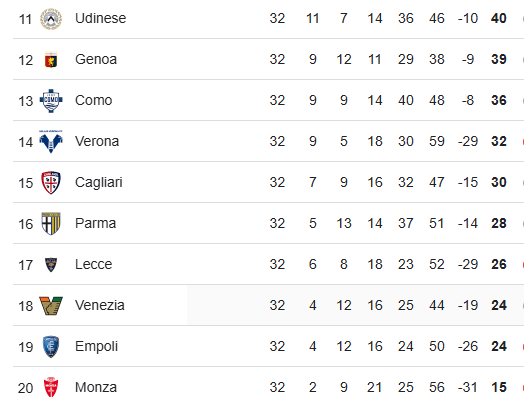The width and height of the screenshot is (524, 397).
Task: Select the Cagliari team name
Action: point(99,183)
